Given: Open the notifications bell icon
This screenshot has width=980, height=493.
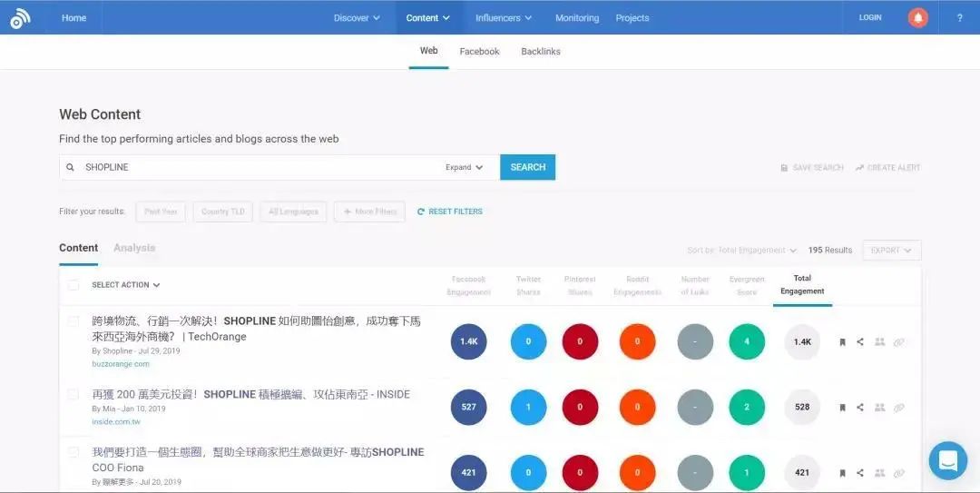Looking at the screenshot, I should pyautogui.click(x=917, y=17).
